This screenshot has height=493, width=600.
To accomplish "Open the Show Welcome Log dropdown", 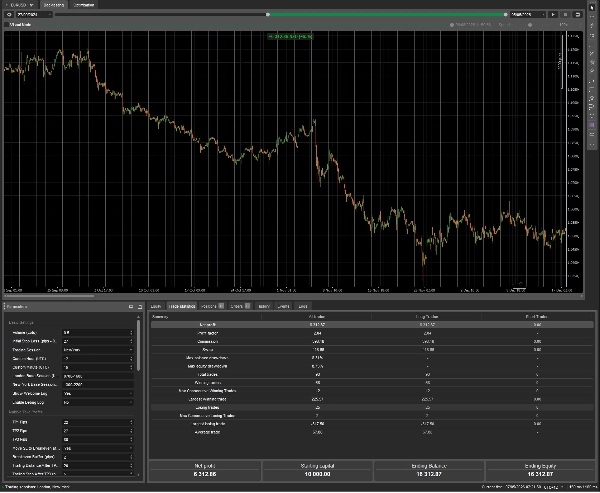I will click(98, 393).
